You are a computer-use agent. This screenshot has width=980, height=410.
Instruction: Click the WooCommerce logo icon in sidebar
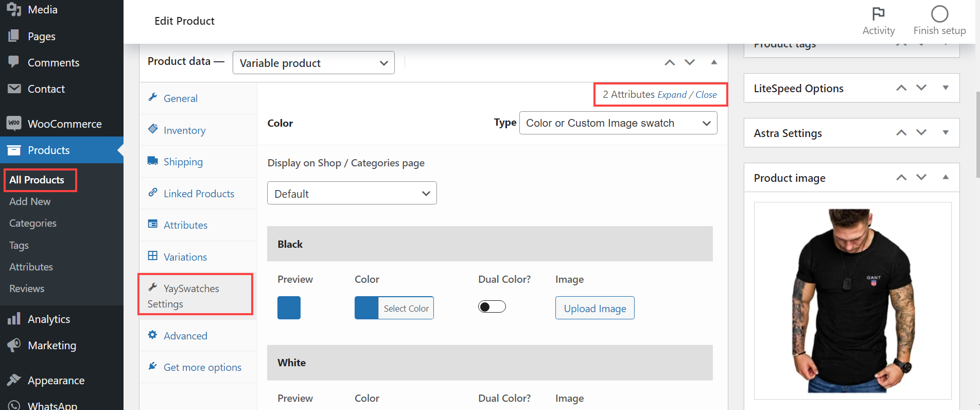[14, 124]
